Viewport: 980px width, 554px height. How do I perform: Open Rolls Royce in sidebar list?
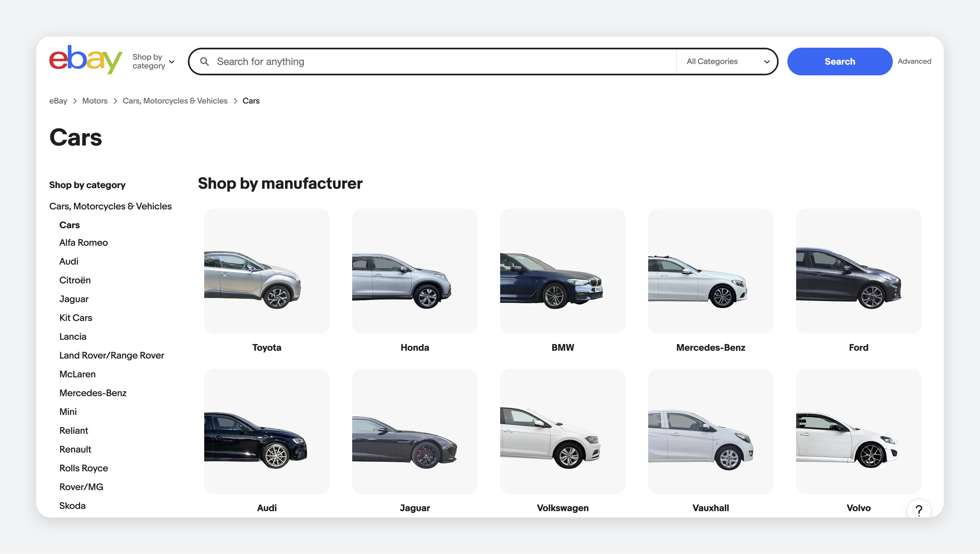[83, 468]
